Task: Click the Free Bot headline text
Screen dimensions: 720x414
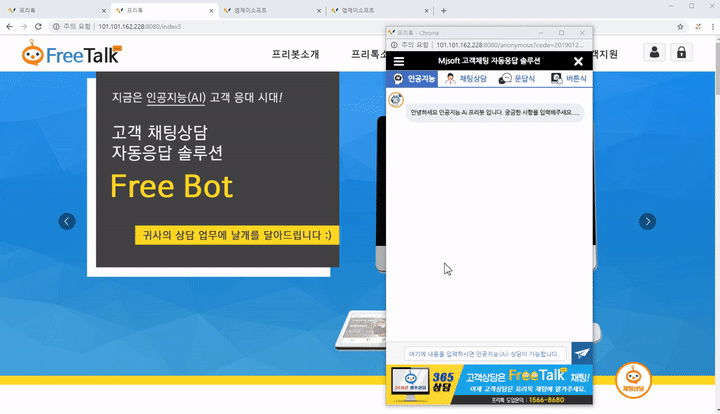Action: 172,186
